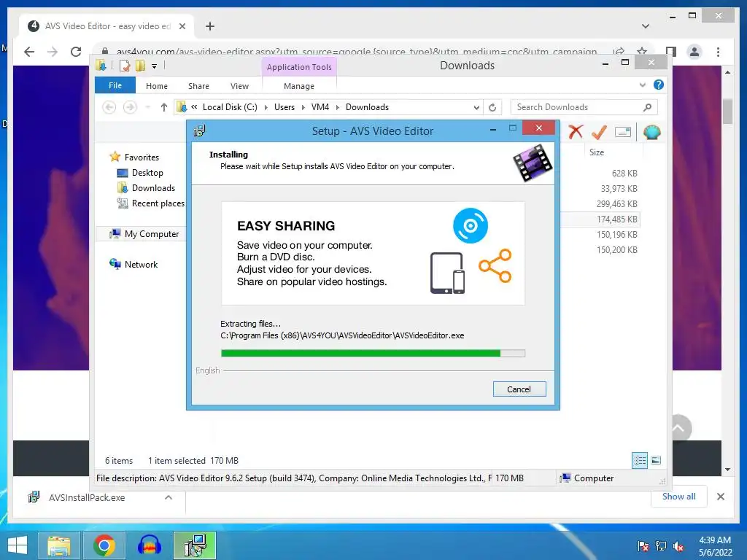
Task: Open a new Chrome tab
Action: point(210,26)
